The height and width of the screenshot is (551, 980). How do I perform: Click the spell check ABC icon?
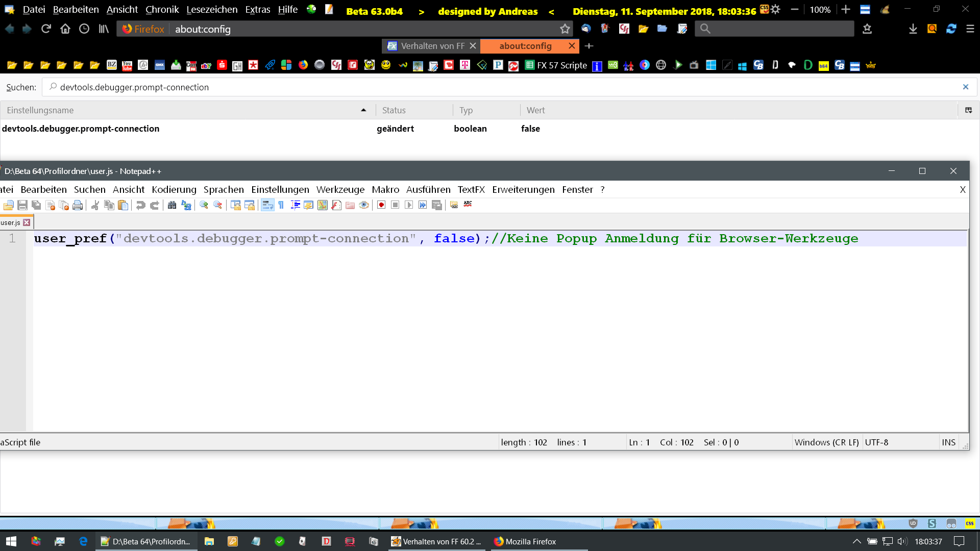[x=468, y=204]
